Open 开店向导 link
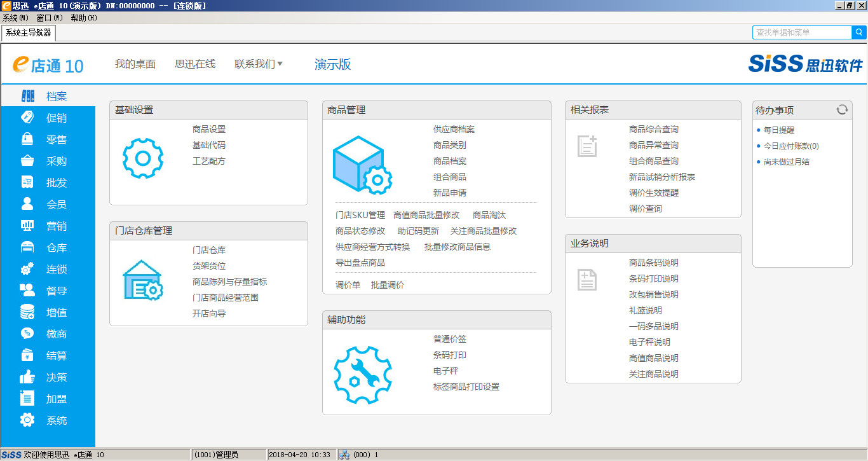 tap(209, 313)
